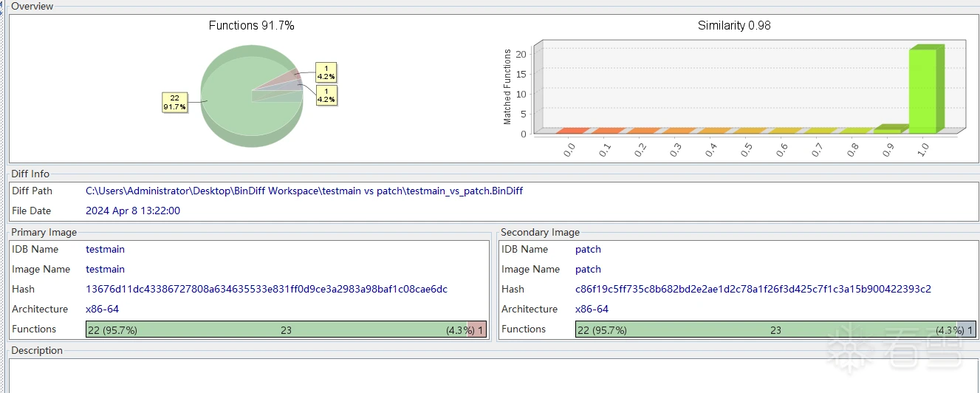Click the 'Functions 91.7%' chart title
The image size is (980, 393).
point(251,26)
